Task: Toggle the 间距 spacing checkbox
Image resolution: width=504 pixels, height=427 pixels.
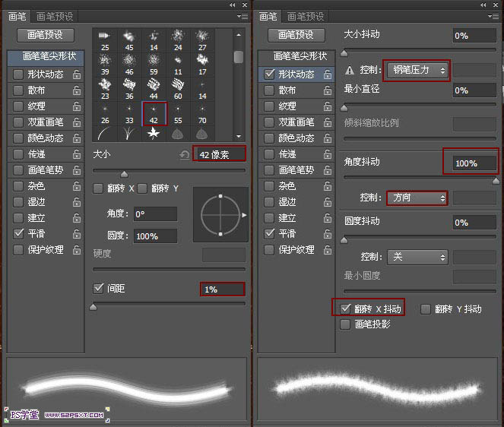Action: click(x=98, y=289)
